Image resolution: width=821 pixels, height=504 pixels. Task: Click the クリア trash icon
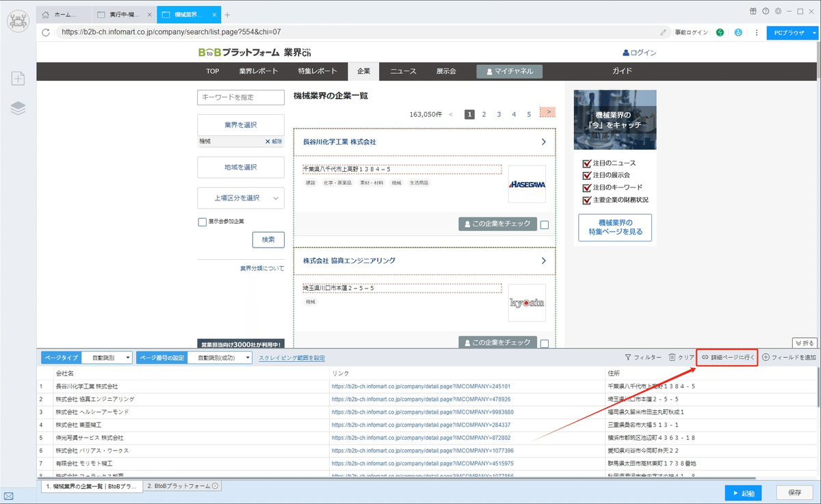pyautogui.click(x=672, y=358)
